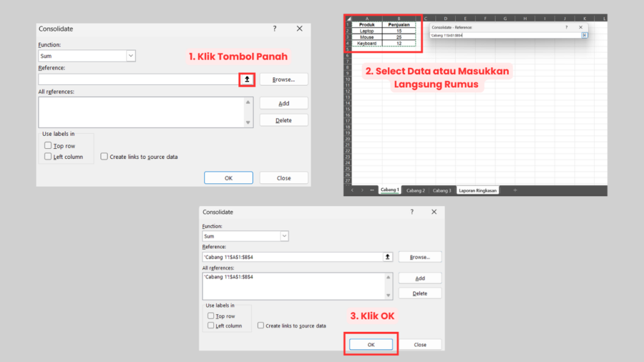Enable Top row in dialog with empty Reference
Image resolution: width=644 pixels, height=362 pixels.
tap(48, 146)
